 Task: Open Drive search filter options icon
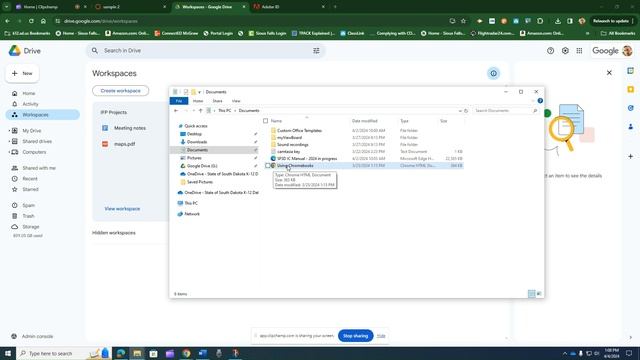[x=316, y=51]
